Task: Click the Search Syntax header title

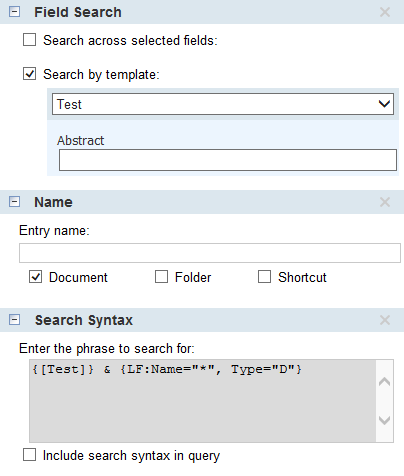Action: click(84, 320)
